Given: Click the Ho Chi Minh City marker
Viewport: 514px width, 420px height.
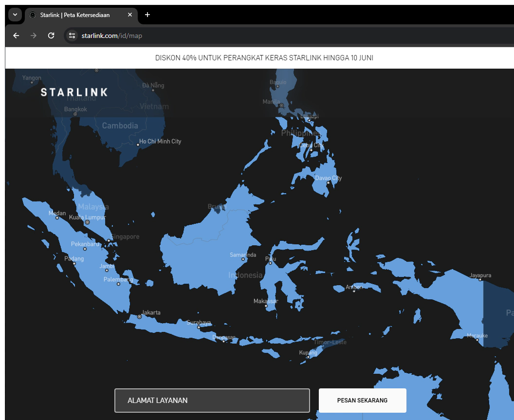Looking at the screenshot, I should (x=138, y=145).
